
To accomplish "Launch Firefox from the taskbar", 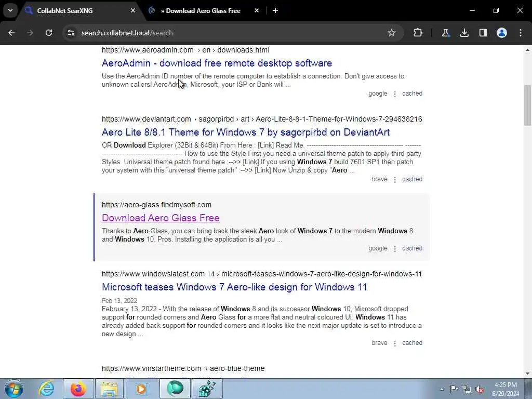I will pos(78,389).
